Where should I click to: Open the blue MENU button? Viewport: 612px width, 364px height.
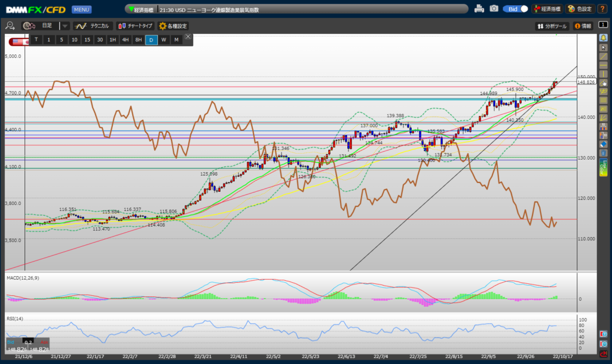81,10
